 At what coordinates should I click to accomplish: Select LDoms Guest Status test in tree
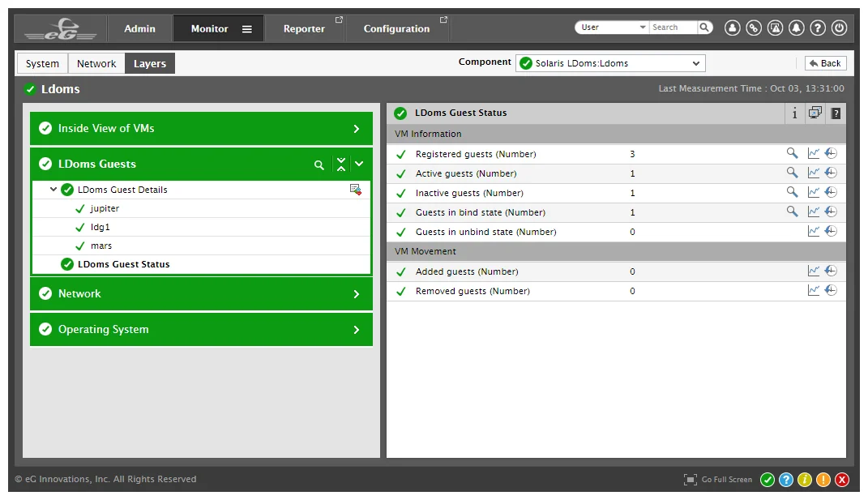[123, 265]
